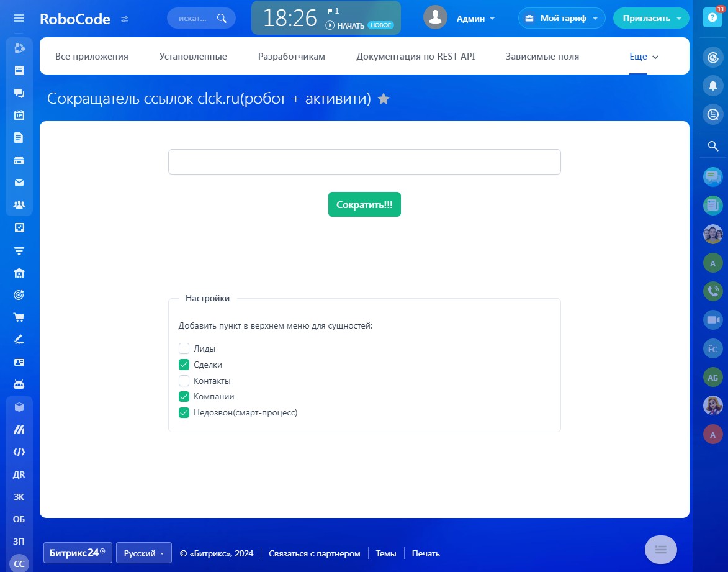Open the АБ contact avatar chat
The image size is (728, 572).
click(x=712, y=378)
